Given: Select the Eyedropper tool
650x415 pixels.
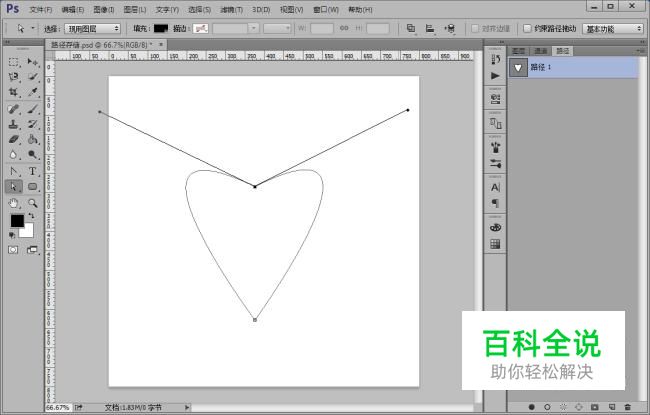Looking at the screenshot, I should pos(32,92).
